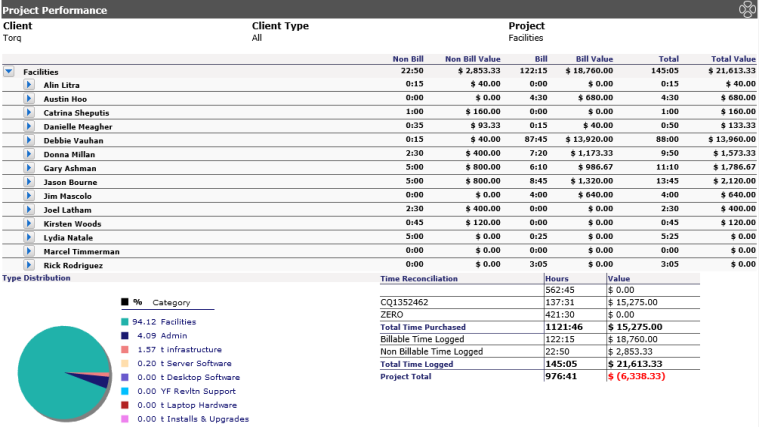
Task: Click the Facilities teal legend swatch
Action: 125,322
